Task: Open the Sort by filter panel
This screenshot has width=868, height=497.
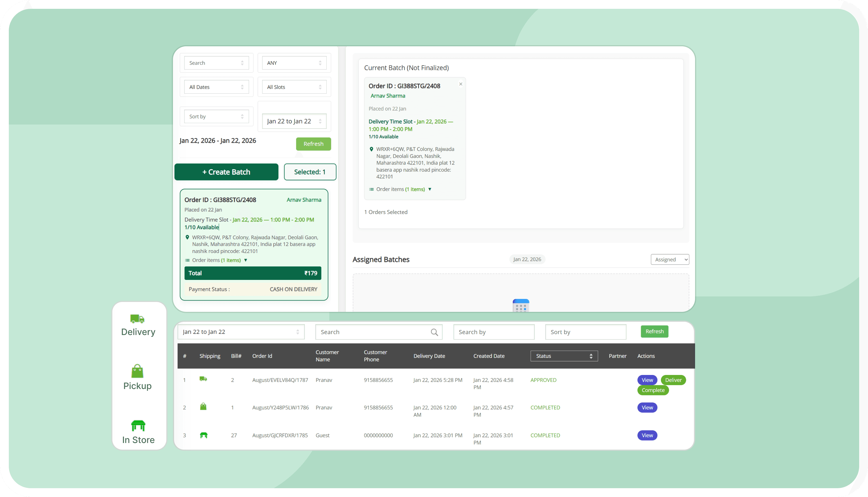Action: (216, 116)
